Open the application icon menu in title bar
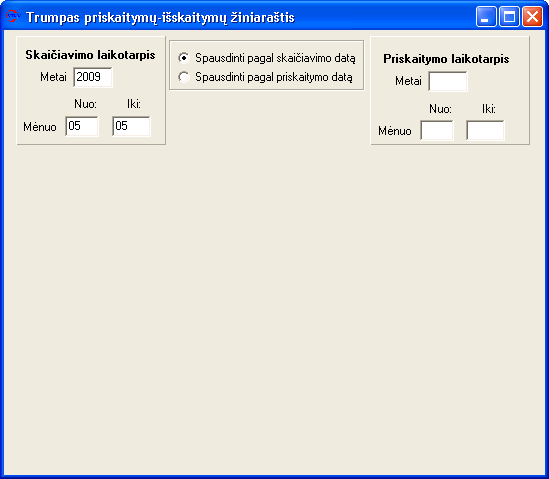This screenshot has height=479, width=549. coord(12,16)
